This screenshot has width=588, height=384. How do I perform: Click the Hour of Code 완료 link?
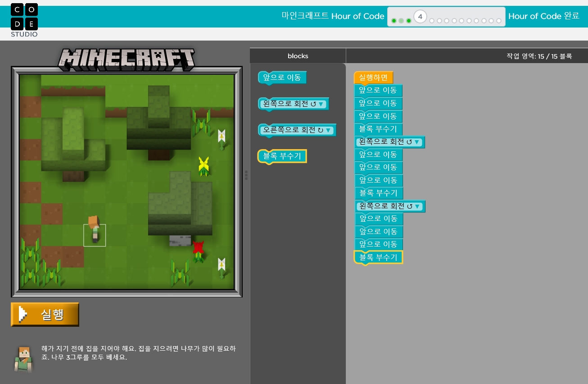(x=543, y=16)
